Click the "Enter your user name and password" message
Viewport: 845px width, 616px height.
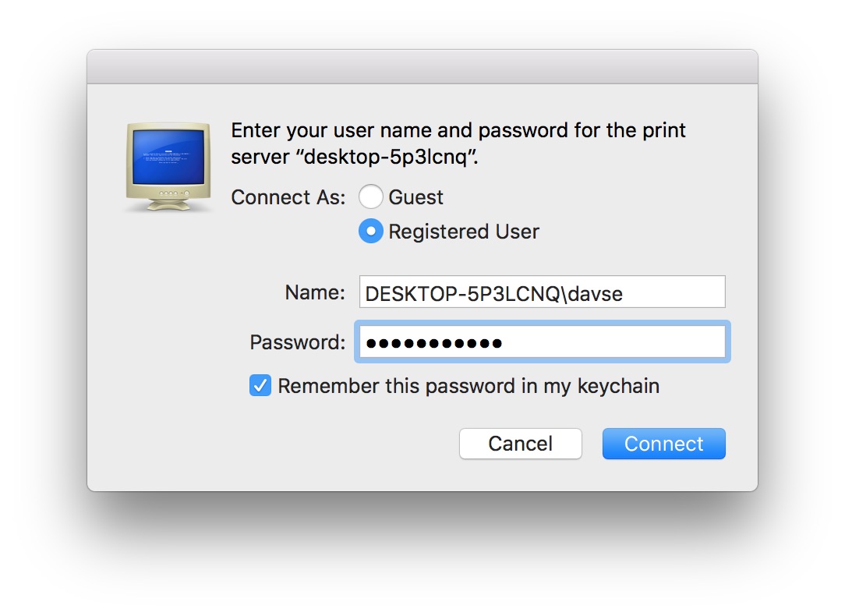[458, 130]
